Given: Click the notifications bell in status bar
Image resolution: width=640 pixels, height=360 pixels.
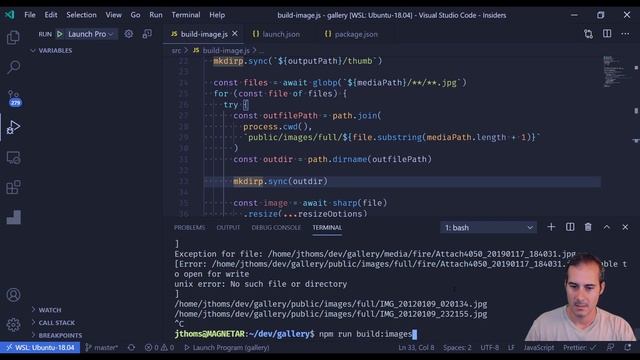Looking at the screenshot, I should [627, 348].
